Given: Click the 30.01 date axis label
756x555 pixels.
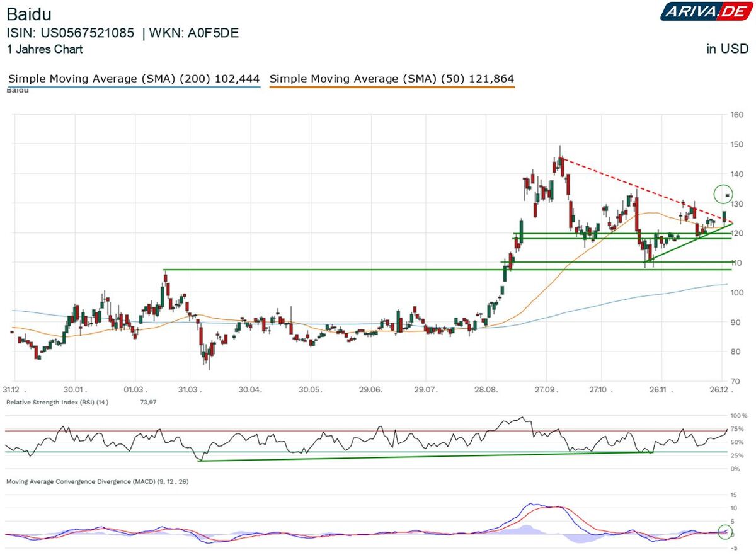Looking at the screenshot, I should coord(76,391).
